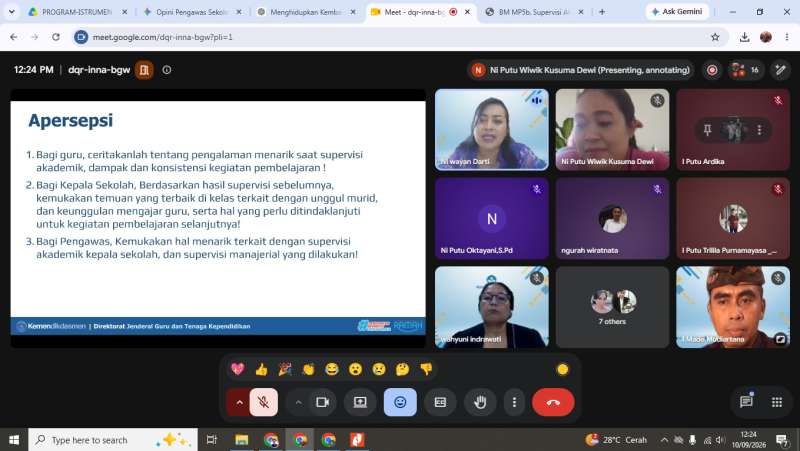Screen dimensions: 800x451
Task: Show hidden system tray icons
Action: pyautogui.click(x=664, y=440)
